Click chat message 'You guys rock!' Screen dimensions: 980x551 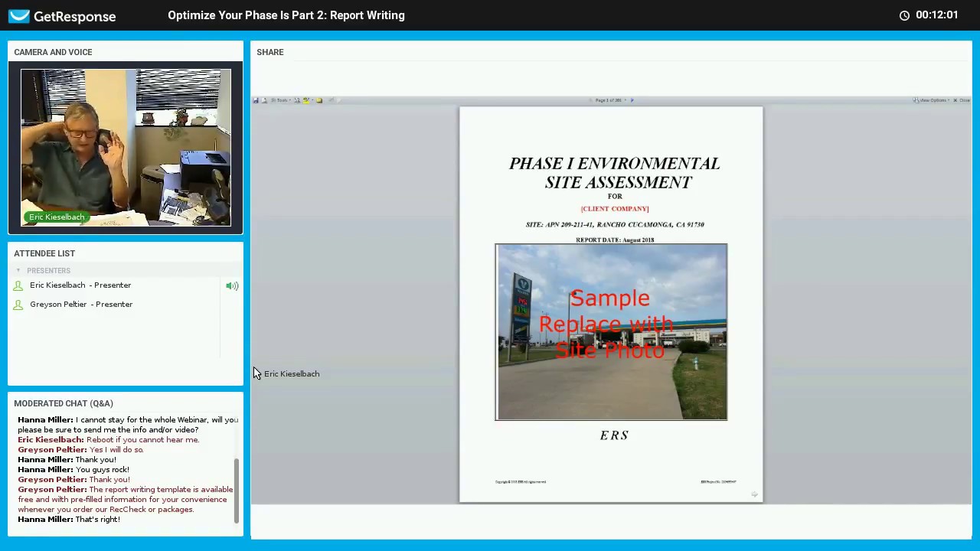102,470
